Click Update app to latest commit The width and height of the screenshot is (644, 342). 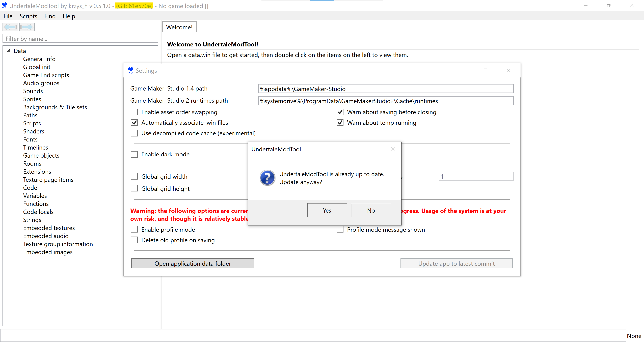[457, 264]
